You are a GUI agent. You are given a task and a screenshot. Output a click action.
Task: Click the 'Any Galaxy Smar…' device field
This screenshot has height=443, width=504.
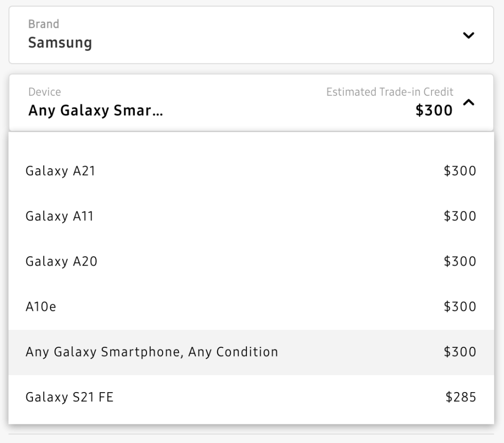coord(96,110)
